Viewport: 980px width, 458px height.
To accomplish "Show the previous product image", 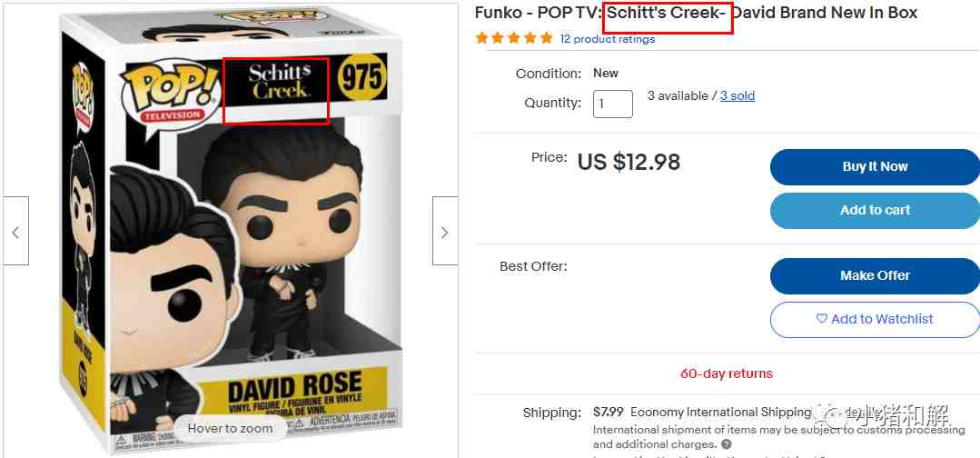I will pos(15,232).
